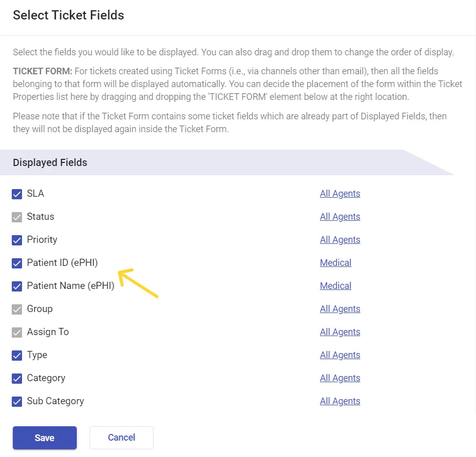Open All Agents link for SLA
This screenshot has height=457, width=476.
[340, 194]
